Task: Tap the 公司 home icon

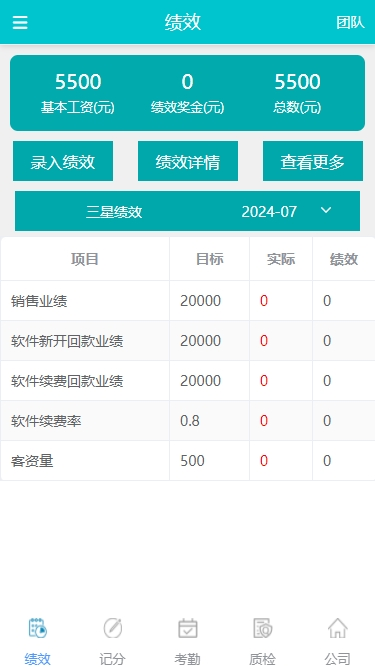Action: point(338,628)
